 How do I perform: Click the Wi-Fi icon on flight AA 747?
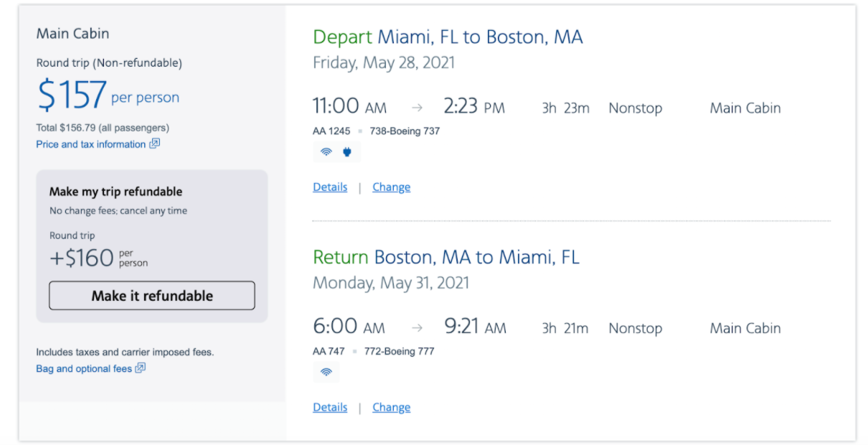point(326,372)
